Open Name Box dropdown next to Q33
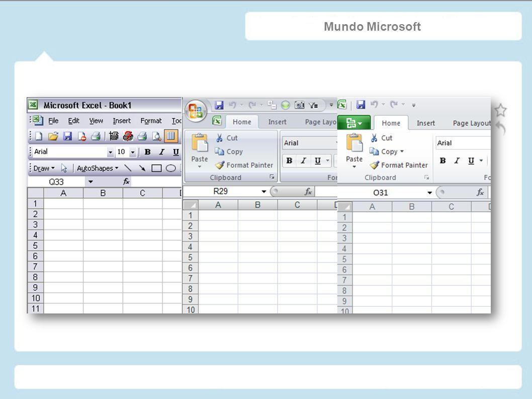The height and width of the screenshot is (399, 532). coord(90,182)
